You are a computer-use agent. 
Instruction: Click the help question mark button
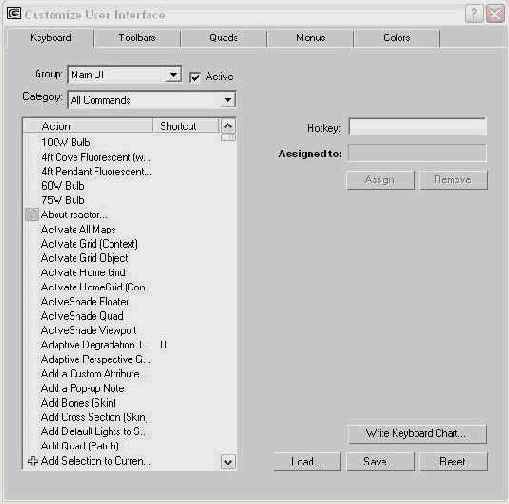click(474, 14)
